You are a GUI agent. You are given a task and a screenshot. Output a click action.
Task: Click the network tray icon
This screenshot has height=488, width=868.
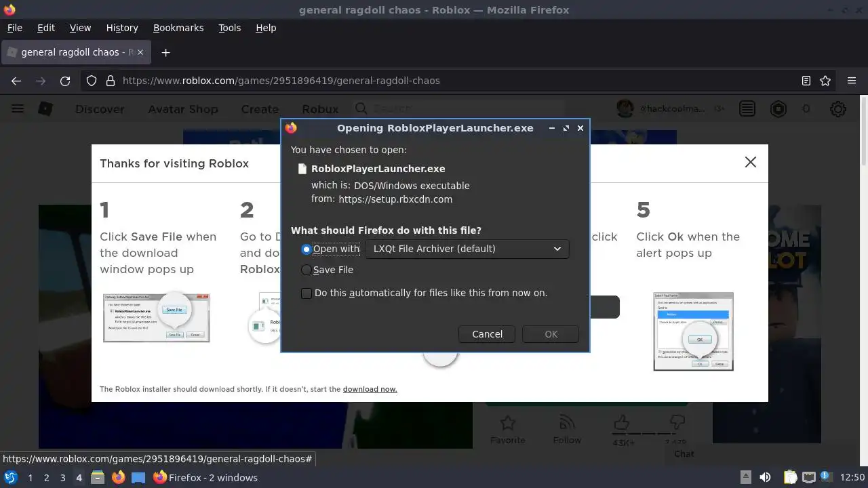tap(808, 478)
